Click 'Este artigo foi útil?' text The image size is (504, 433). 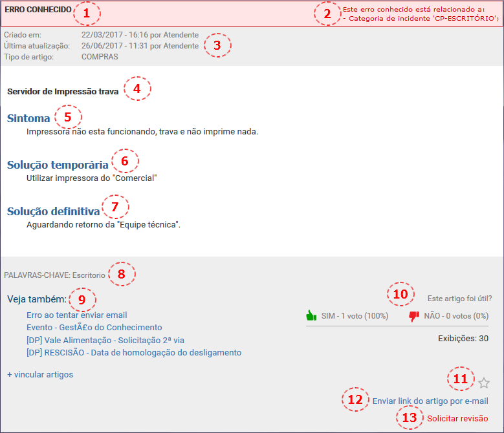click(459, 299)
